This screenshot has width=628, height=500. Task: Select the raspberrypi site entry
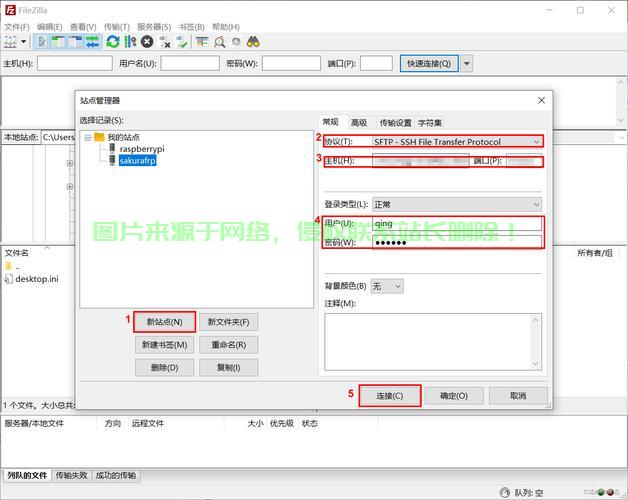tap(142, 149)
